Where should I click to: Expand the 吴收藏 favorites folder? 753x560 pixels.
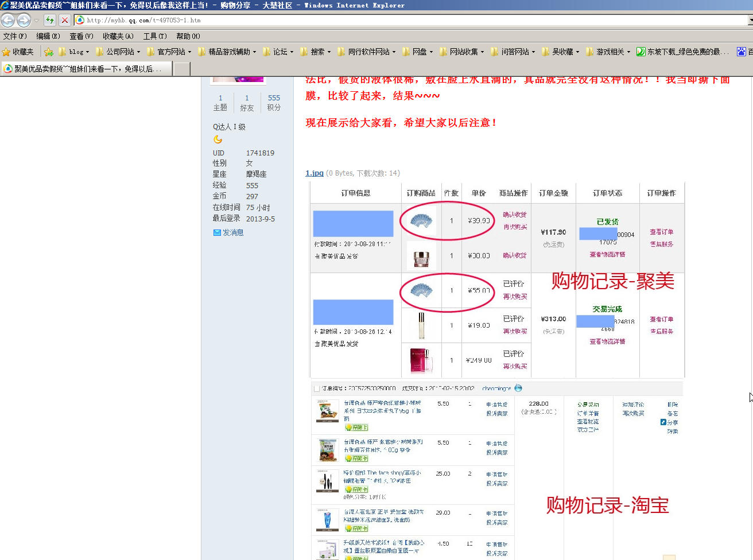pyautogui.click(x=561, y=52)
